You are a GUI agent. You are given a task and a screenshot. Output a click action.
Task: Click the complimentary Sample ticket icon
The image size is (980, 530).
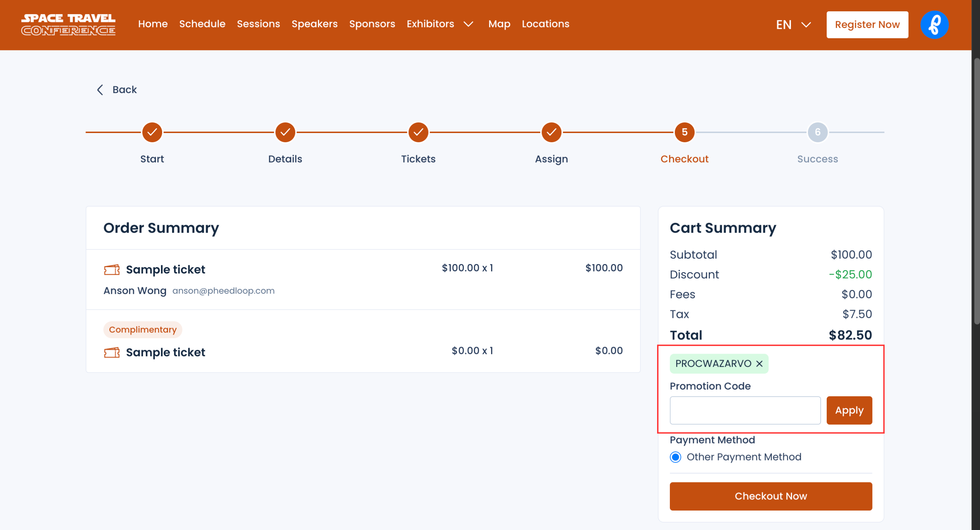click(x=112, y=353)
